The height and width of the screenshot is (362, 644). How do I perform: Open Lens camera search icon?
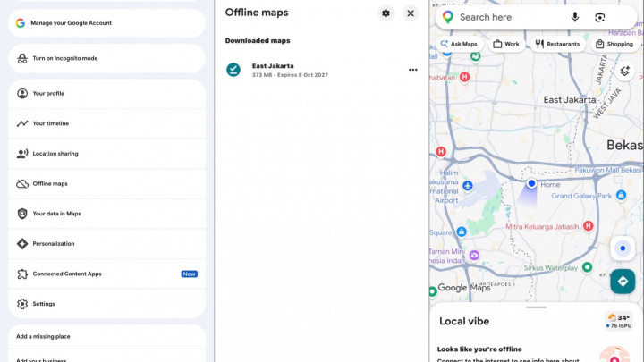point(599,17)
